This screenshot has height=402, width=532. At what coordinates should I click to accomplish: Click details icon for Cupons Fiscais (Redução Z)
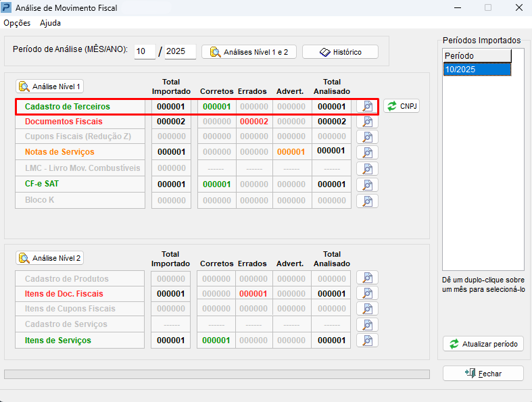click(367, 137)
